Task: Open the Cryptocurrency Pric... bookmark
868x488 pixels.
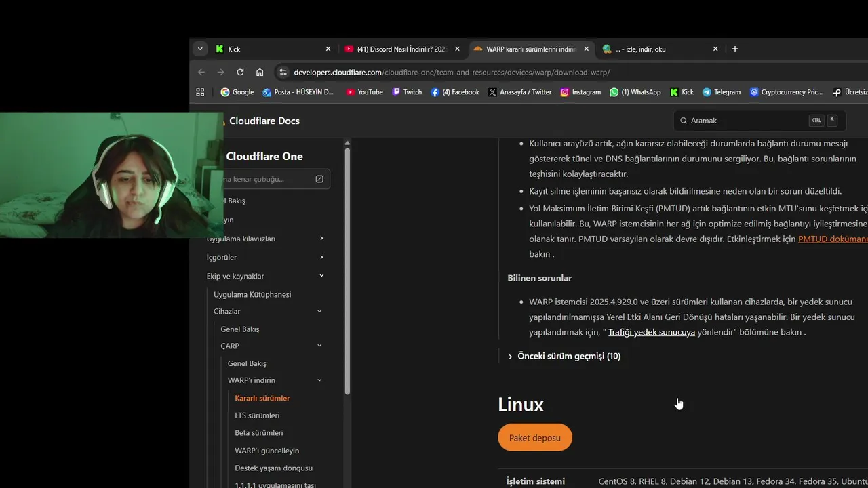Action: (786, 92)
